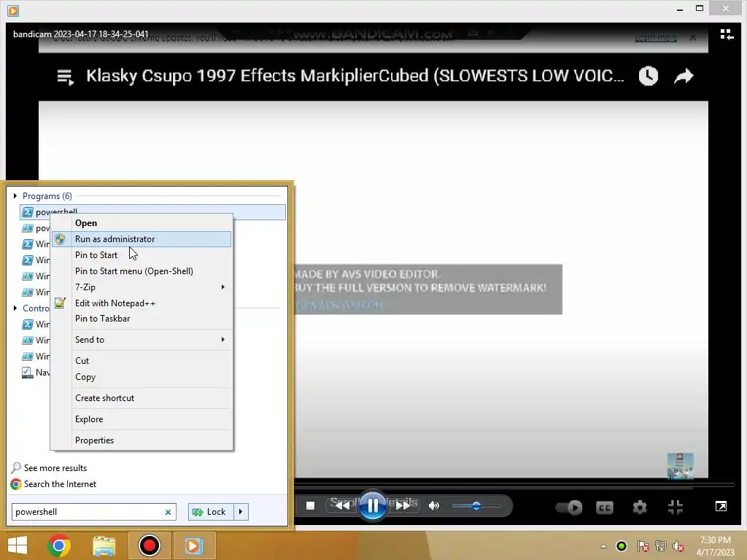Viewport: 747px width, 560px height.
Task: Click the Notepad++ icon in context menu
Action: (60, 303)
